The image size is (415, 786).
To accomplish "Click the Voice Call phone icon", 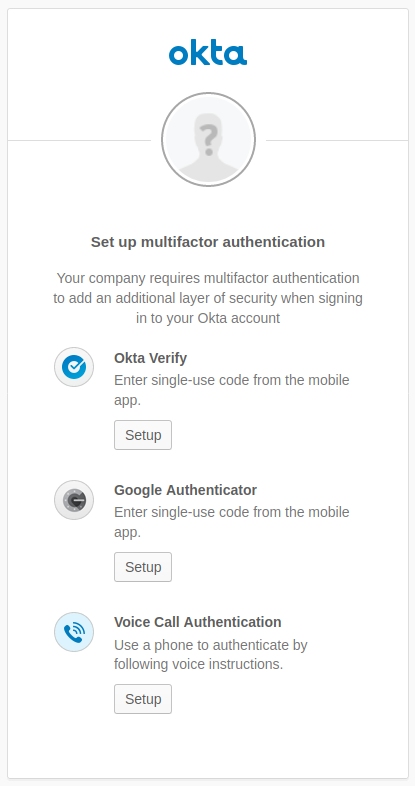I will tap(74, 632).
